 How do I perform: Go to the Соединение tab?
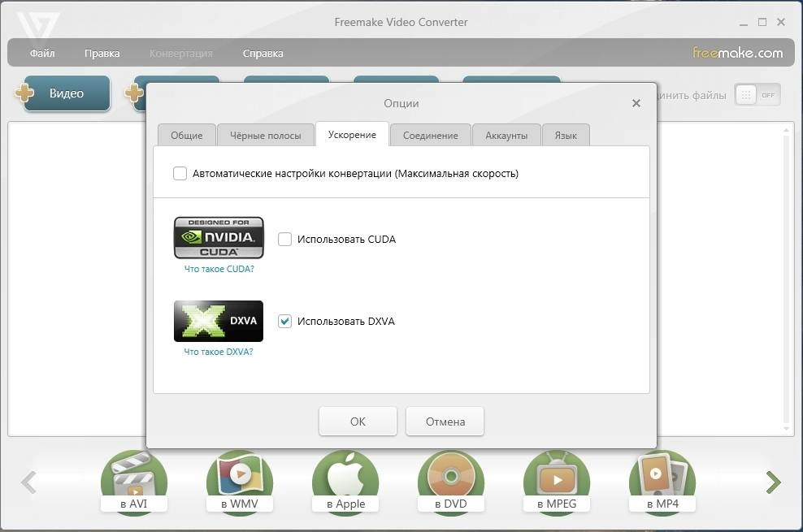430,136
